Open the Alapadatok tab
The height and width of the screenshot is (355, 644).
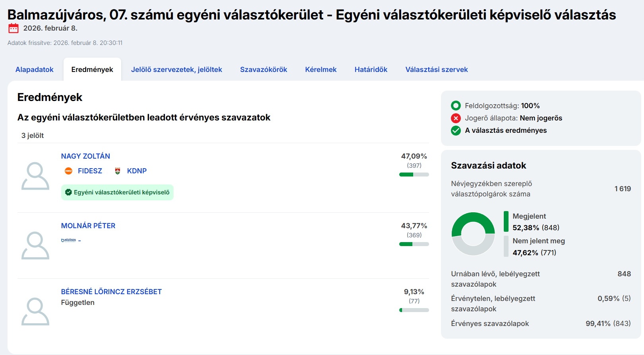[35, 70]
